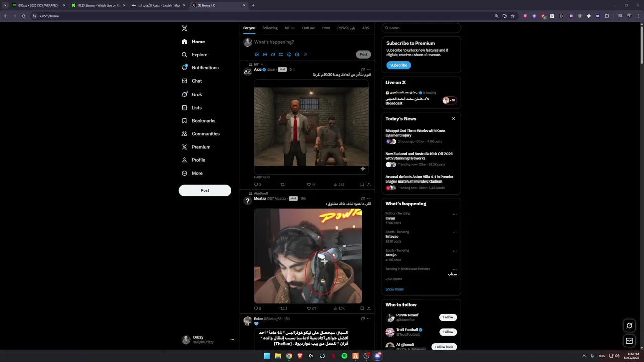Launch Grok from the sidebar
644x362 pixels.
tap(192, 94)
